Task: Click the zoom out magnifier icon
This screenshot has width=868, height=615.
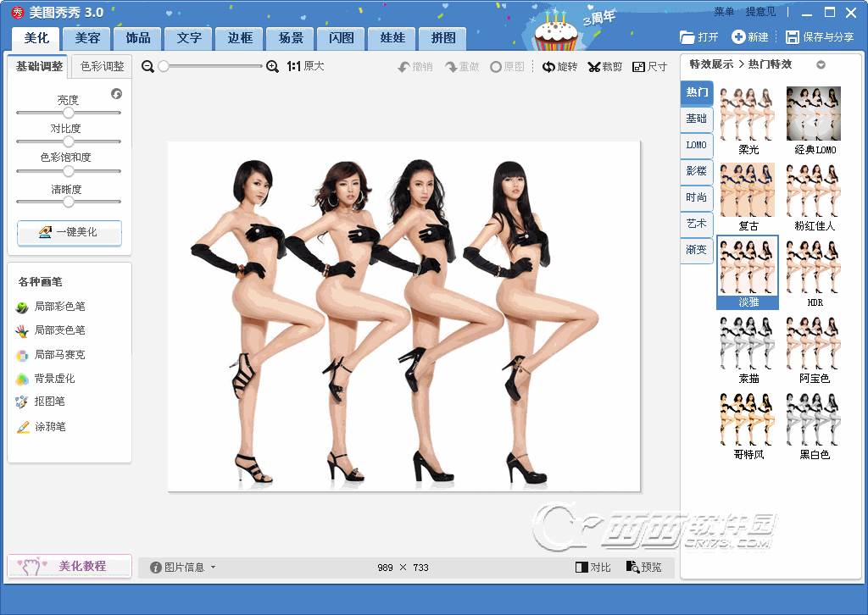Action: 147,66
